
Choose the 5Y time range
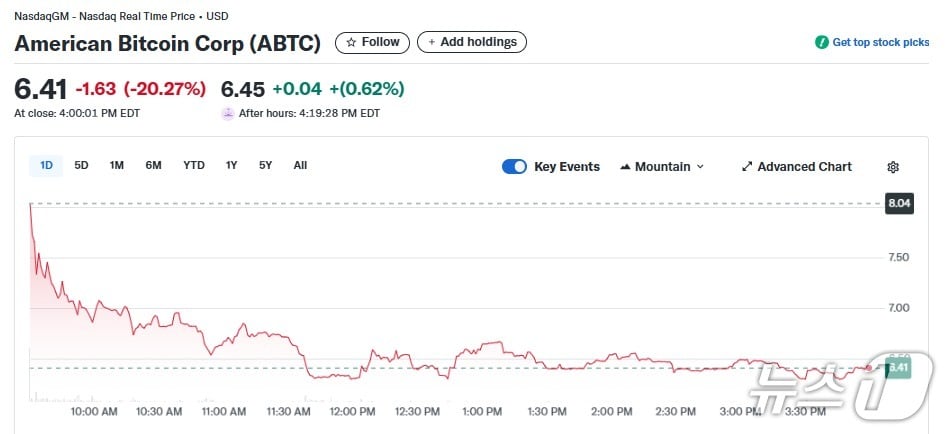click(265, 165)
